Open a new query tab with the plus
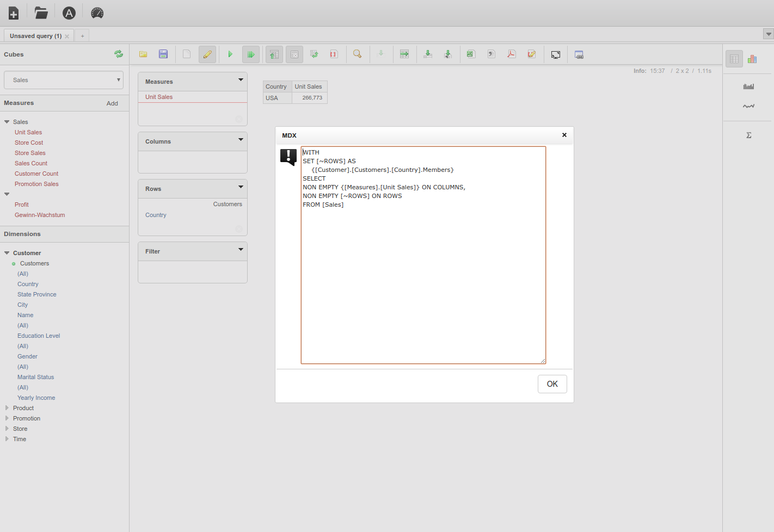This screenshot has width=774, height=532. pyautogui.click(x=82, y=35)
